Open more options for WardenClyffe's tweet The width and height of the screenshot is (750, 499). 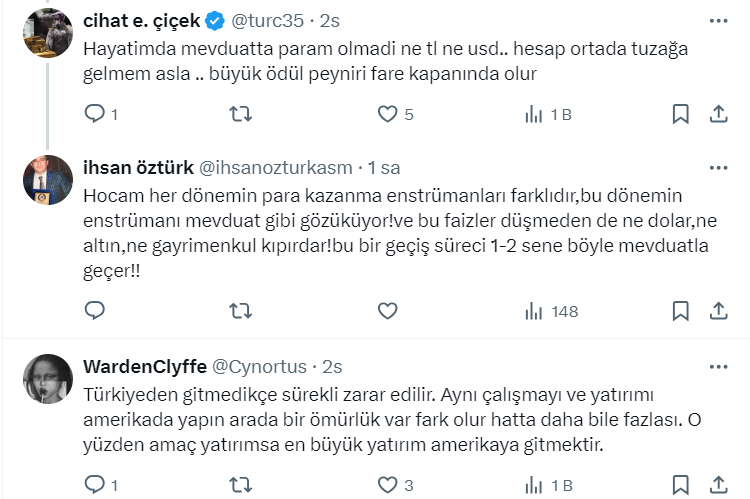click(x=718, y=366)
